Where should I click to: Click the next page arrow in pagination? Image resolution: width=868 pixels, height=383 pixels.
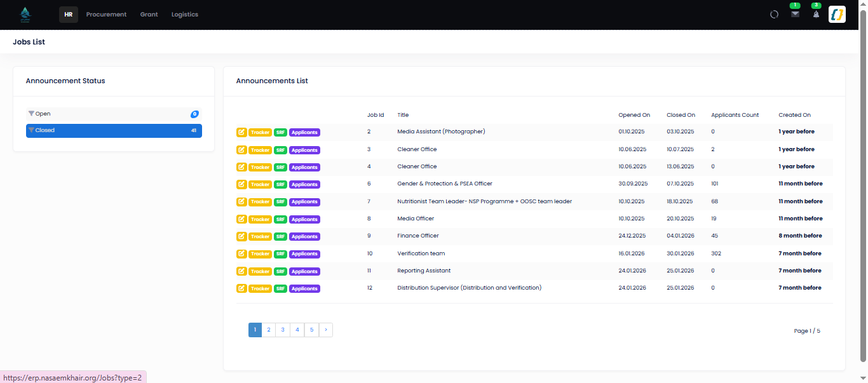pyautogui.click(x=326, y=330)
